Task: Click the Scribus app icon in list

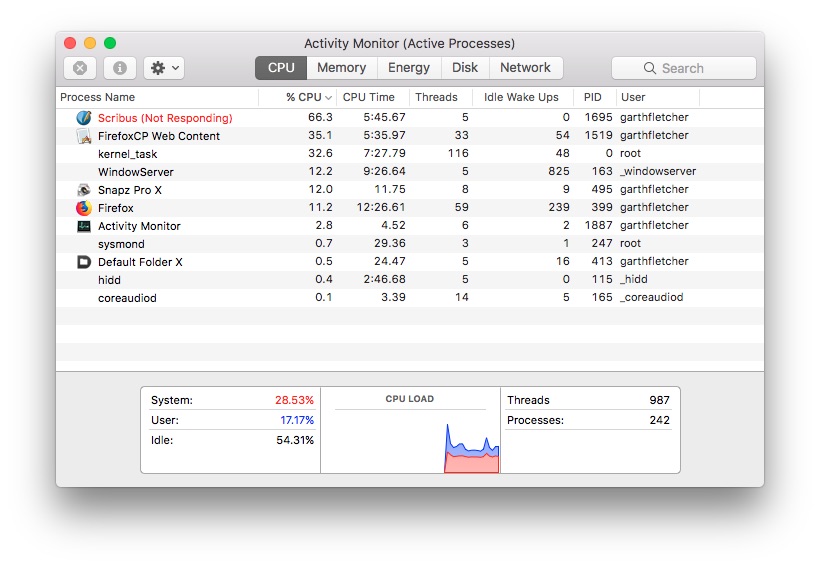Action: (84, 118)
